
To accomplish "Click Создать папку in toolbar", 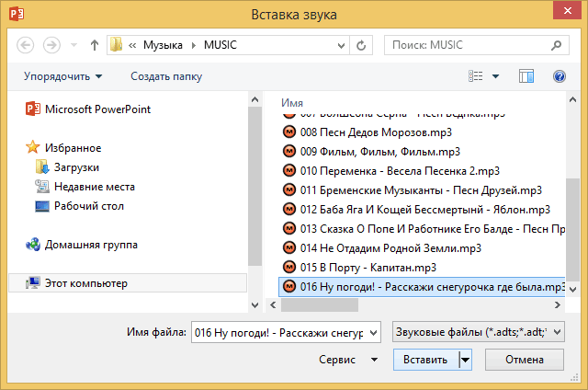I will click(166, 76).
